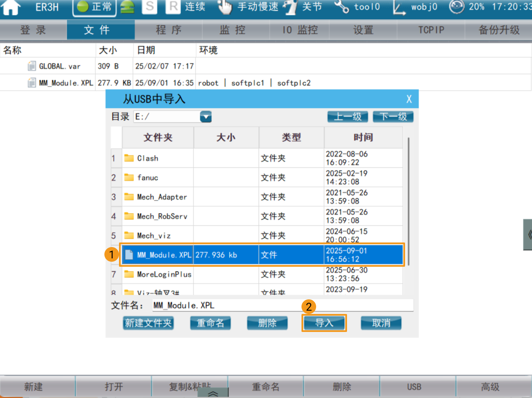Click the GLOBAL.var file icon
The width and height of the screenshot is (532, 398).
32,66
